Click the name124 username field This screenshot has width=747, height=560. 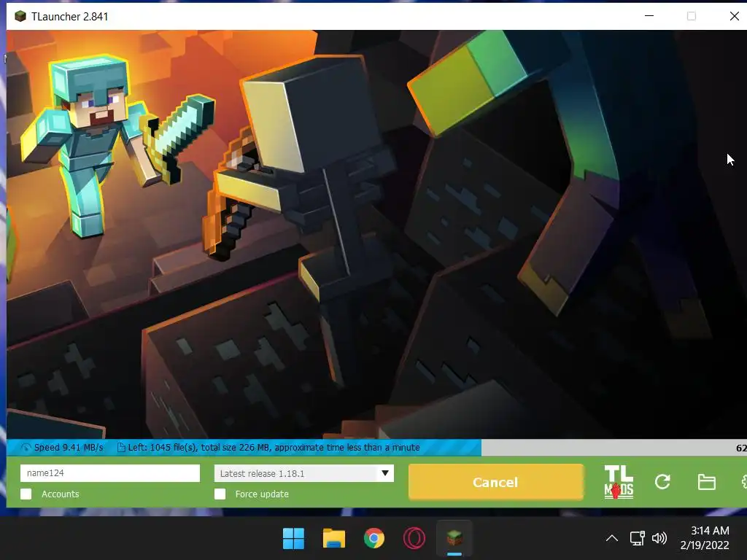(x=110, y=472)
